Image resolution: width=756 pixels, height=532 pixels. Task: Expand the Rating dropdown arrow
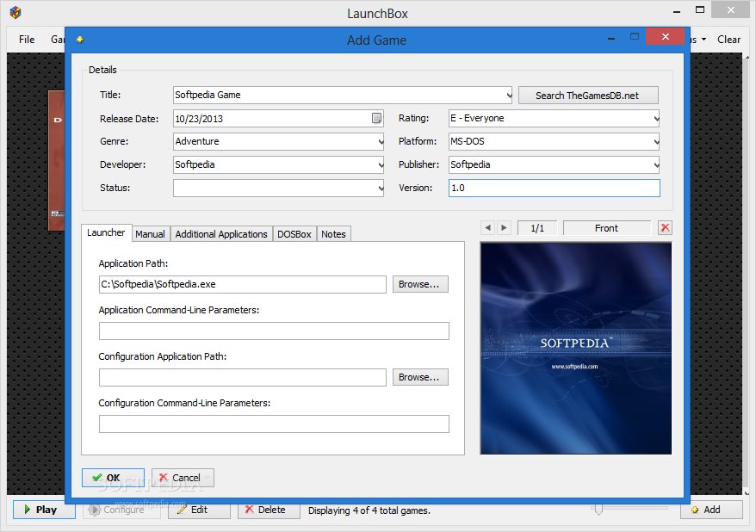click(x=656, y=119)
